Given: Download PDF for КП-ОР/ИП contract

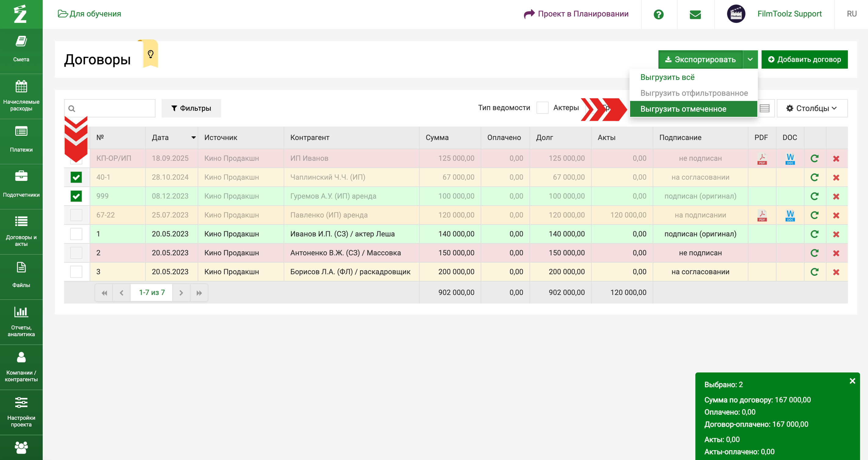Looking at the screenshot, I should [762, 158].
